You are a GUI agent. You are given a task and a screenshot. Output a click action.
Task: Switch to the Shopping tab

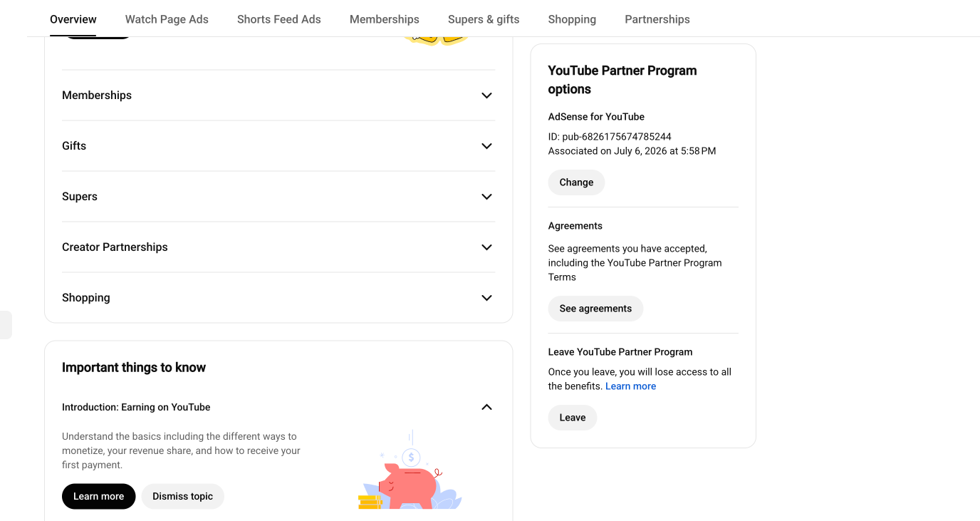click(x=572, y=19)
